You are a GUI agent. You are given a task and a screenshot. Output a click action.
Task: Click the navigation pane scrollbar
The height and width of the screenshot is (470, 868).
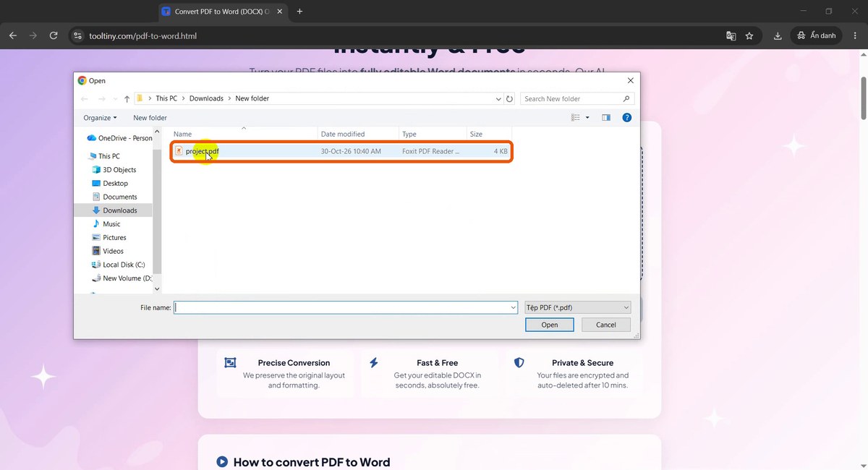tap(157, 210)
